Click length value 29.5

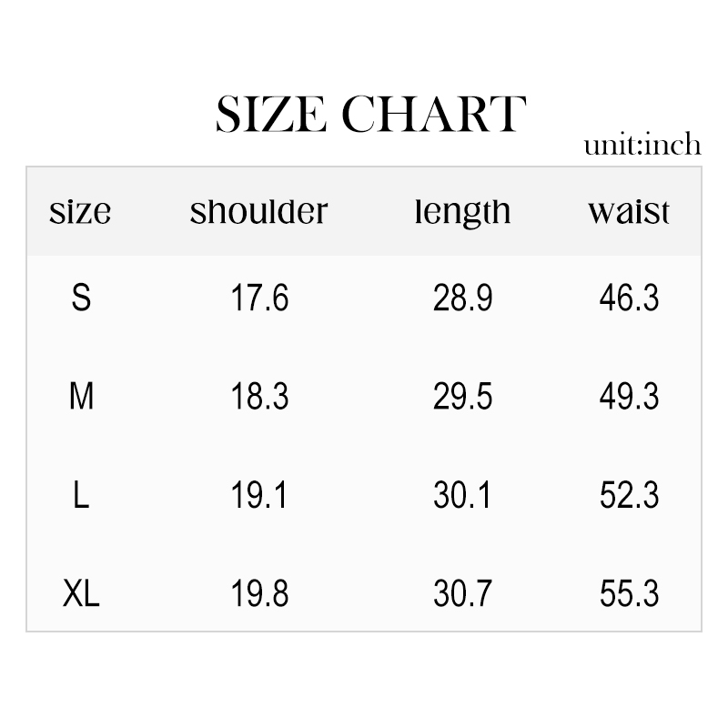click(x=462, y=397)
